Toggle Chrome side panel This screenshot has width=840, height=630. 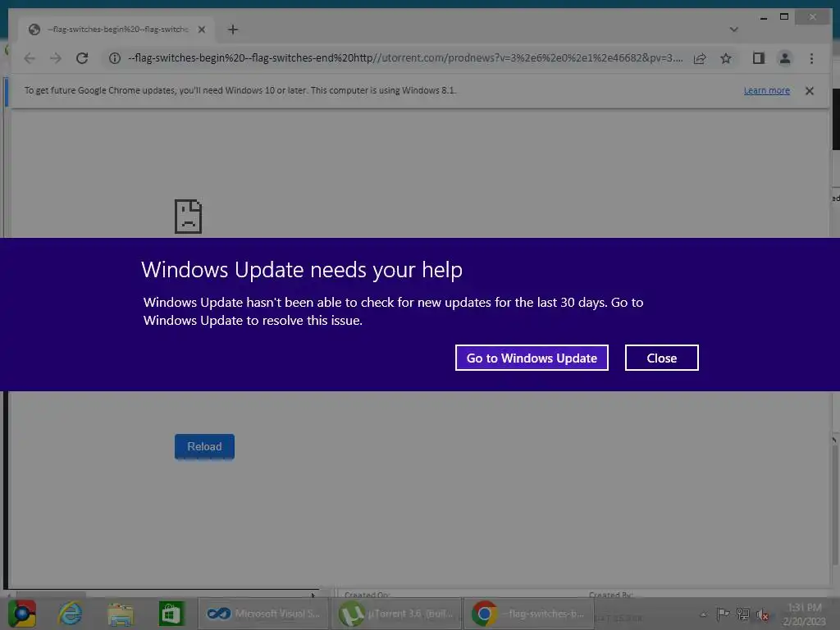(759, 58)
